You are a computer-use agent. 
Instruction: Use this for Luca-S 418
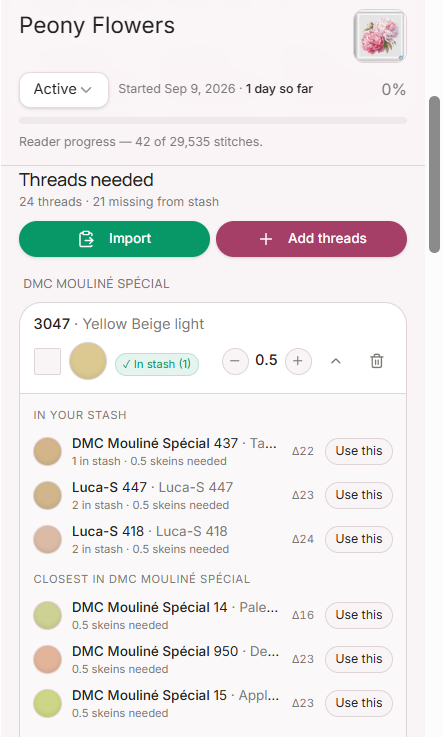click(359, 539)
